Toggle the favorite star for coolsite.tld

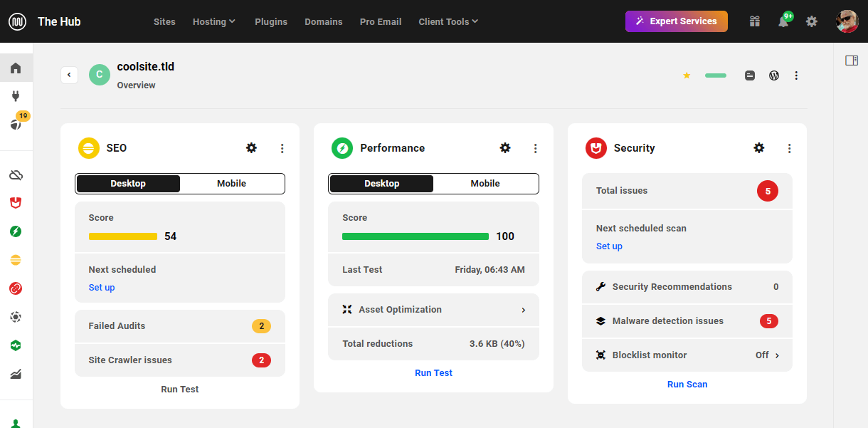pyautogui.click(x=687, y=75)
